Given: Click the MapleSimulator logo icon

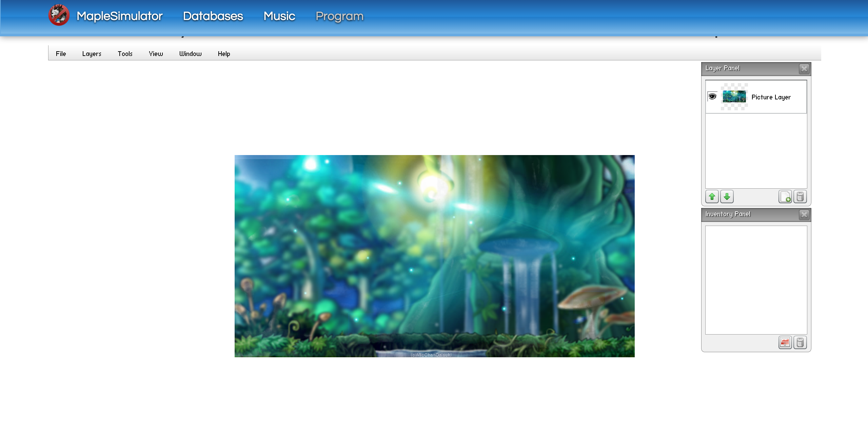Looking at the screenshot, I should [x=59, y=15].
